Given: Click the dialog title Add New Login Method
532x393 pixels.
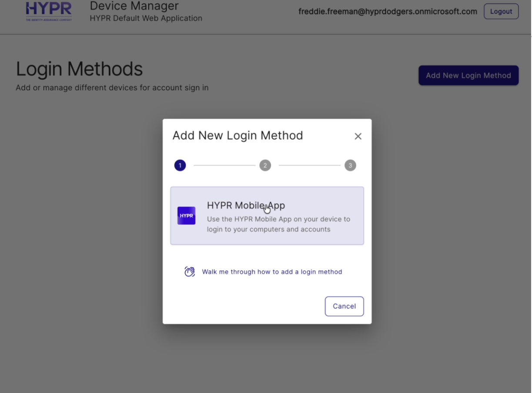Looking at the screenshot, I should click(238, 135).
